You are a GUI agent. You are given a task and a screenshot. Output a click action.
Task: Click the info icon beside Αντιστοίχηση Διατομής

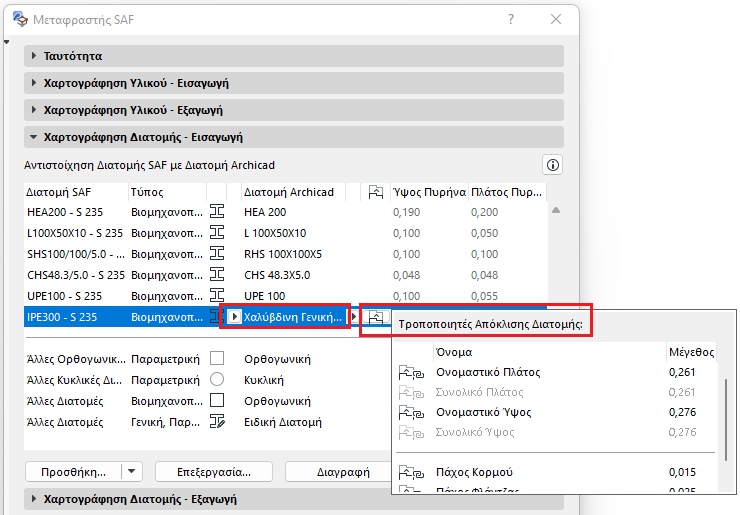click(553, 165)
